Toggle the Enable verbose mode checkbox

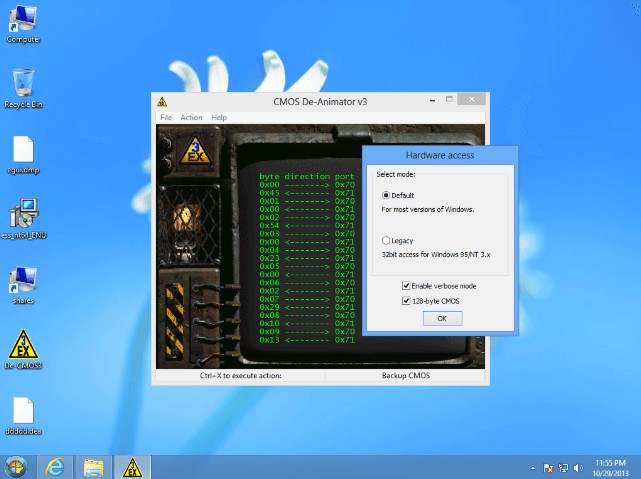point(406,286)
